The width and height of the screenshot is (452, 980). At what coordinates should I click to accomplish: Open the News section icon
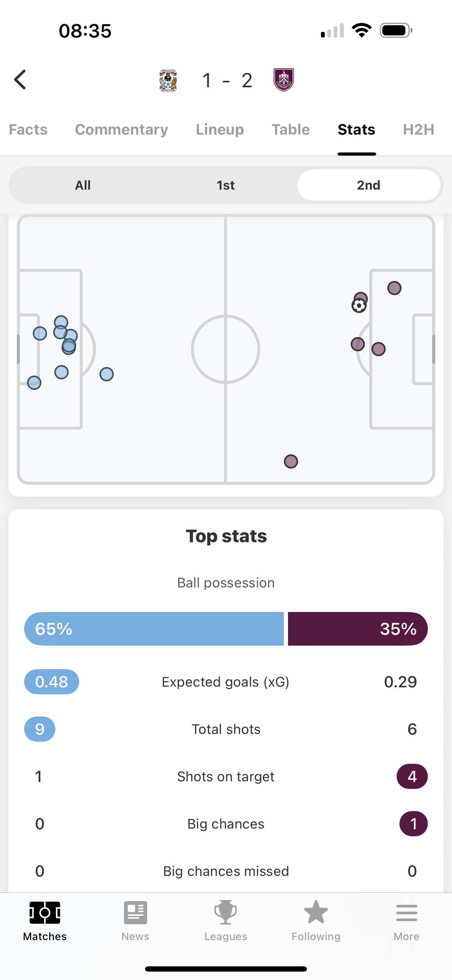[x=136, y=913]
